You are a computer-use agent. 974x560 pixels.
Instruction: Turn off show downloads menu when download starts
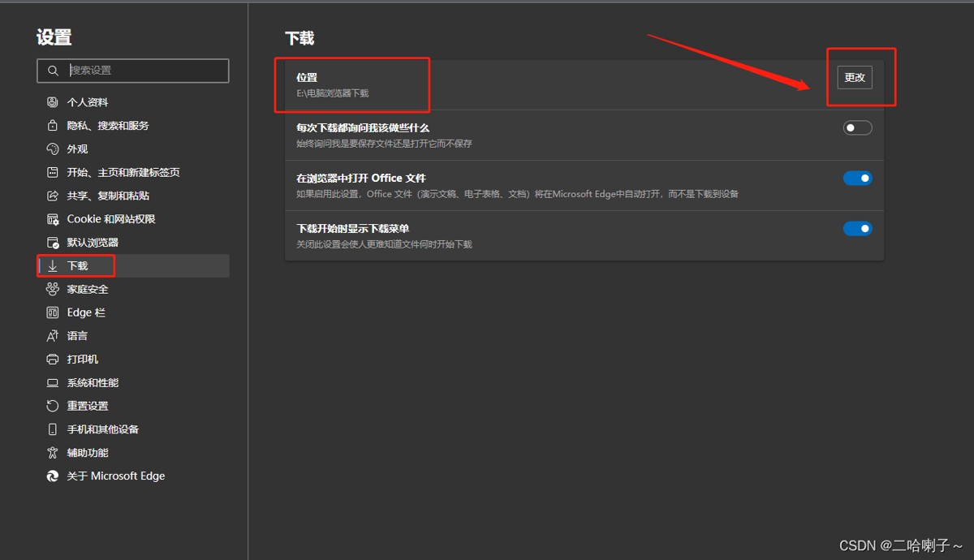[x=857, y=229]
